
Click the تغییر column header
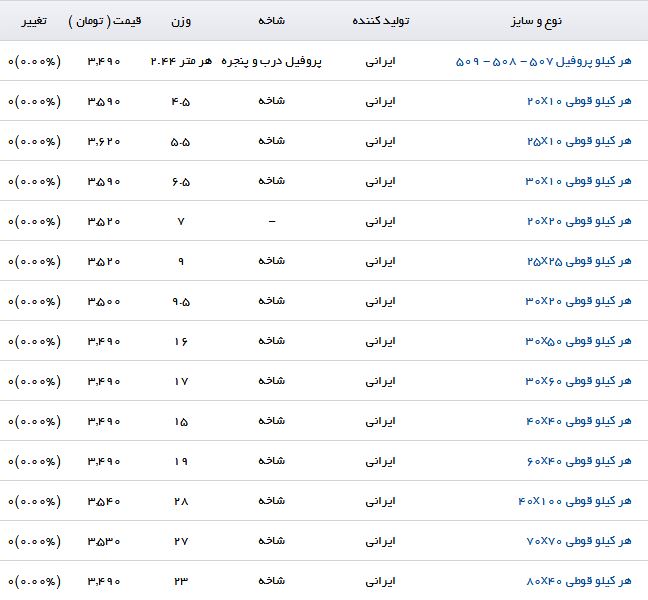[x=34, y=21]
